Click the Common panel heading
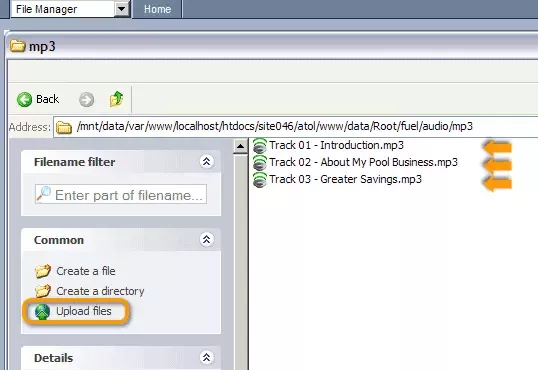Screen dimensions: 538x370 tap(59, 240)
